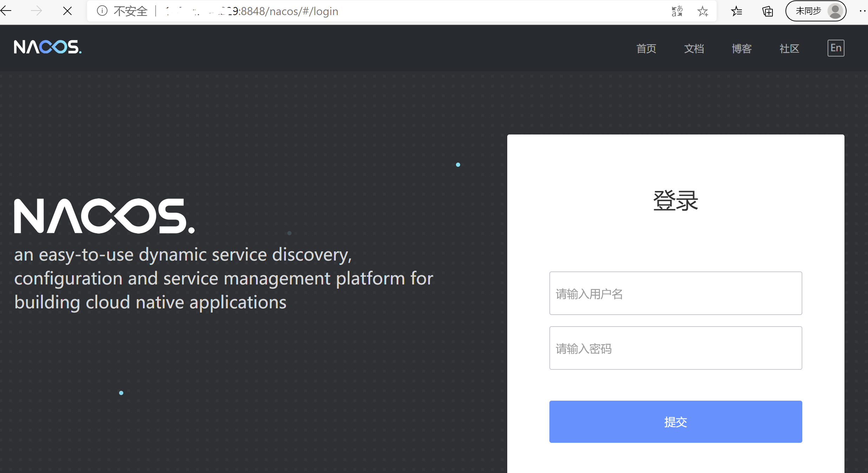Go to 博客 navigation link

(742, 48)
